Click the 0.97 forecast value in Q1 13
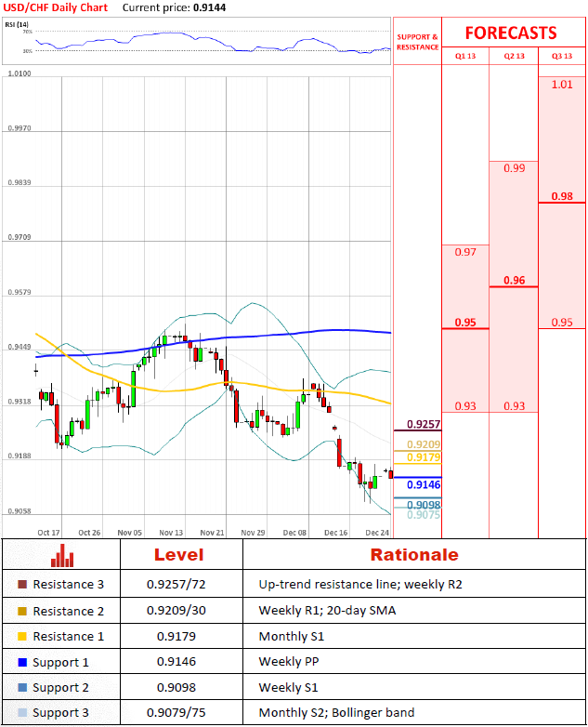 pyautogui.click(x=465, y=252)
